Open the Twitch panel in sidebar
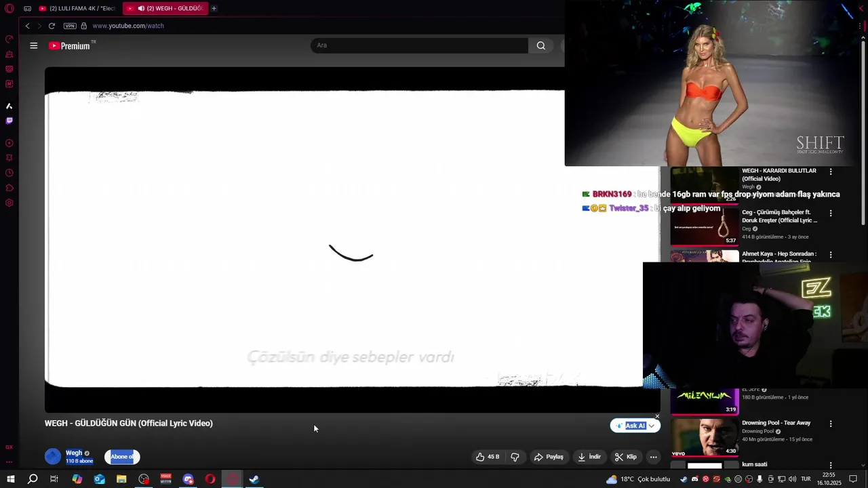This screenshot has width=868, height=488. [x=9, y=121]
